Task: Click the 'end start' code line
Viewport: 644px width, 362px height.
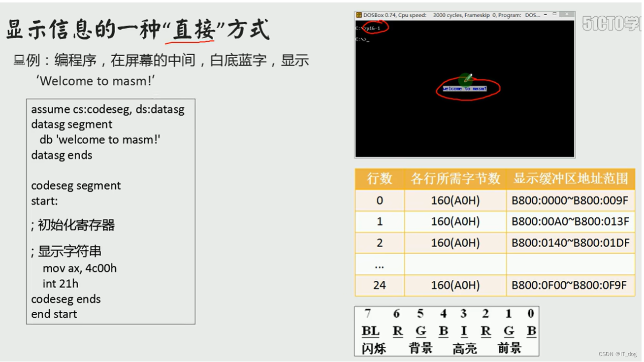Action: pyautogui.click(x=54, y=314)
